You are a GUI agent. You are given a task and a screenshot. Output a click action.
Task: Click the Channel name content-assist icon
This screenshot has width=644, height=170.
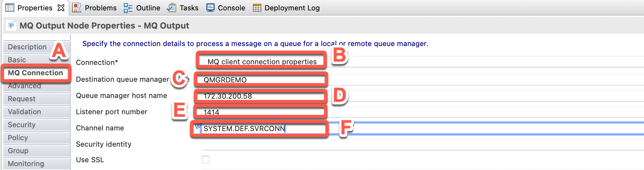pyautogui.click(x=197, y=126)
